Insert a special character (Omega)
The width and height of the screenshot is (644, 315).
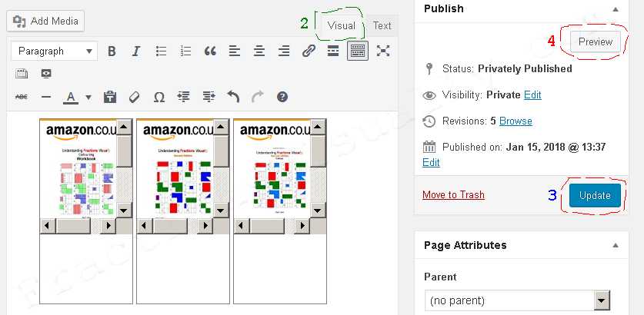click(x=159, y=98)
